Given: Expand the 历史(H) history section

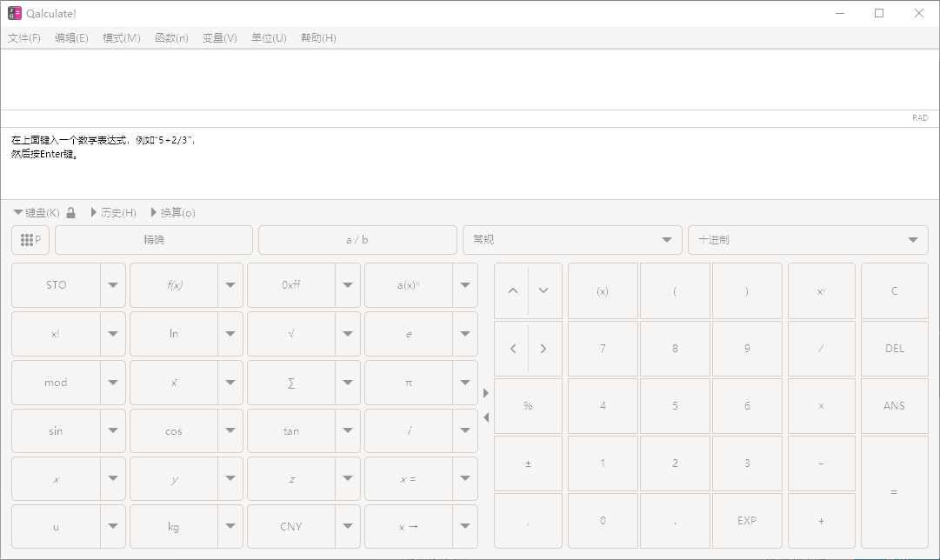Looking at the screenshot, I should (x=114, y=211).
